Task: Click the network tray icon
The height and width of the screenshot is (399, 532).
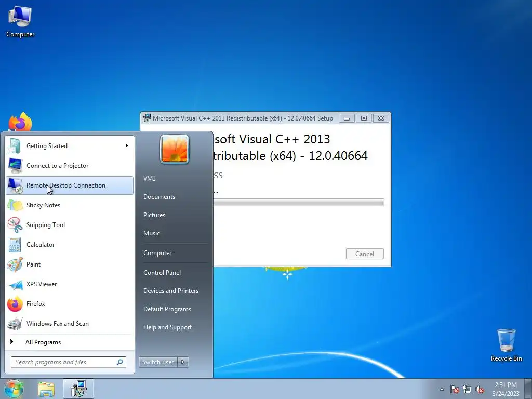Action: point(467,390)
